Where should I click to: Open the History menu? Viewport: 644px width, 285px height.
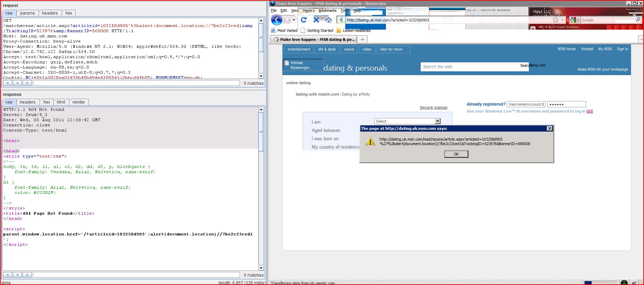[308, 10]
